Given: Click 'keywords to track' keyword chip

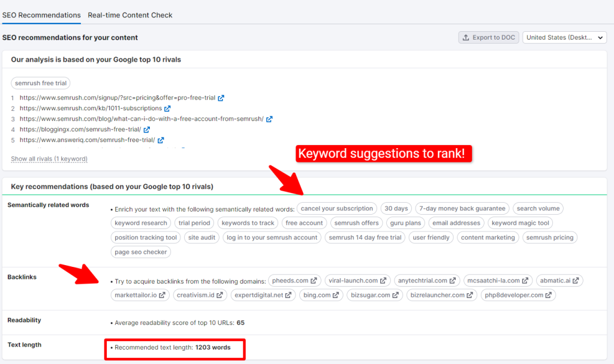Looking at the screenshot, I should click(x=248, y=223).
